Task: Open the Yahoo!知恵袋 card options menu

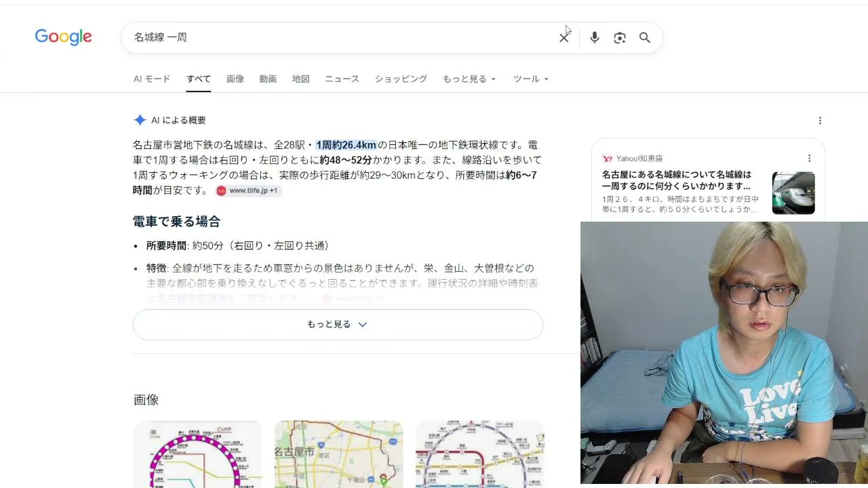Action: pyautogui.click(x=809, y=158)
